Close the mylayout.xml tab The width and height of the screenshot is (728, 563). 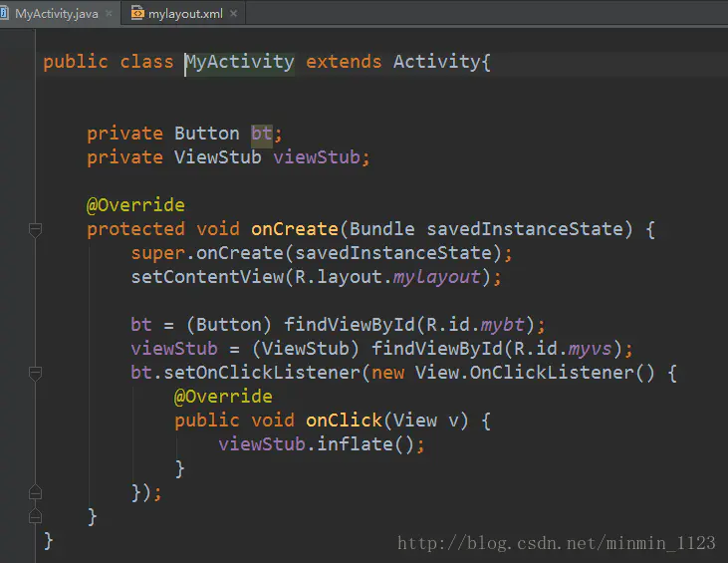[x=233, y=14]
